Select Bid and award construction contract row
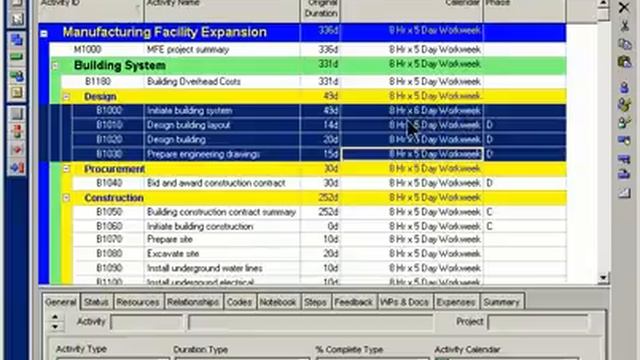 tap(319, 183)
